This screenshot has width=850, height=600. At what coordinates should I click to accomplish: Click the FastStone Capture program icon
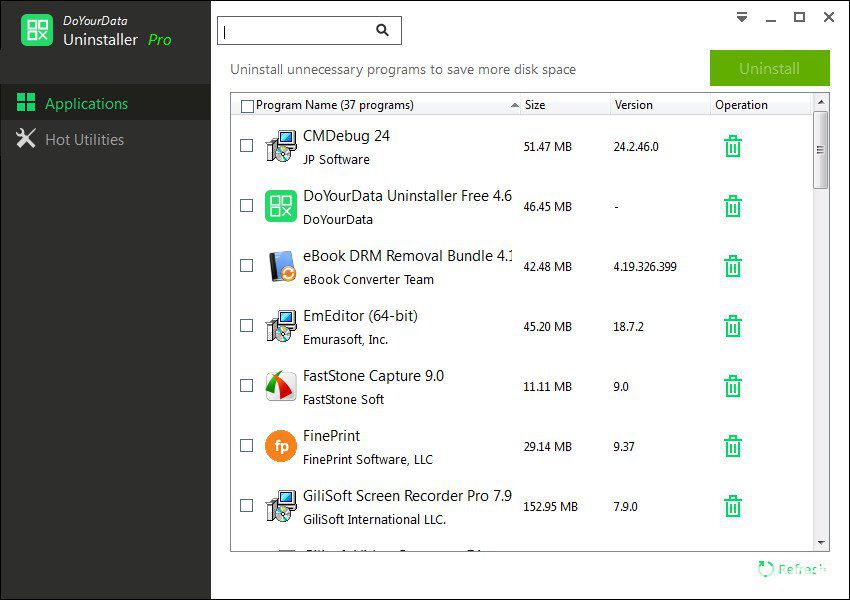(281, 386)
